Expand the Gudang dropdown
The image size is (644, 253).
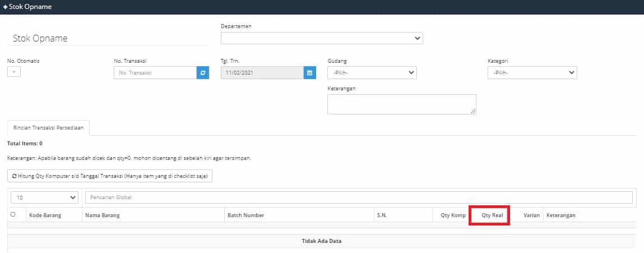pyautogui.click(x=372, y=73)
